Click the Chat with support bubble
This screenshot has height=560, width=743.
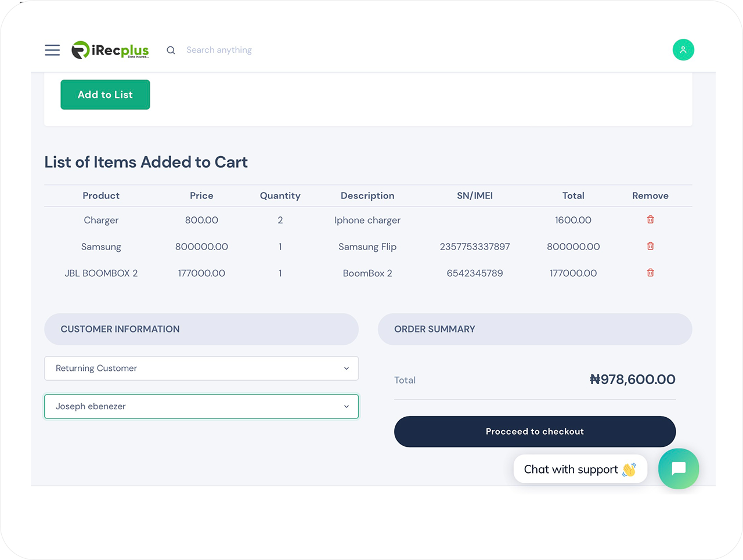pyautogui.click(x=579, y=469)
